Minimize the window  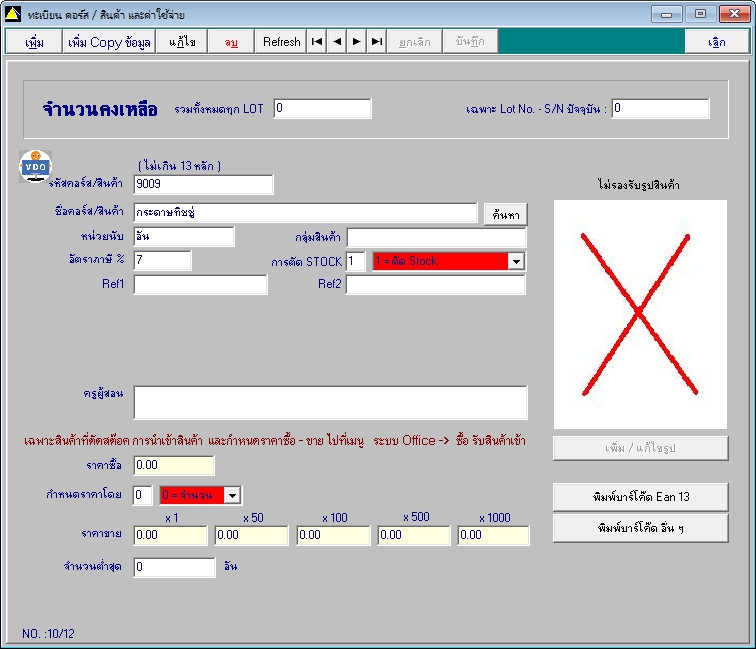(x=666, y=14)
